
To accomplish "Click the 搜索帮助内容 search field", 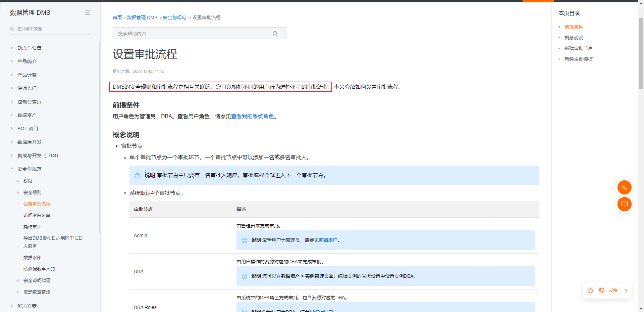I will tap(200, 34).
